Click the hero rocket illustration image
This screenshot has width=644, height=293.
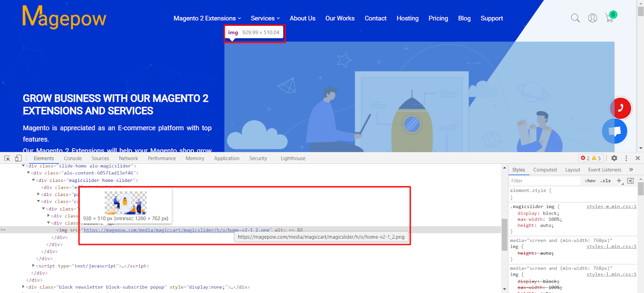419,97
